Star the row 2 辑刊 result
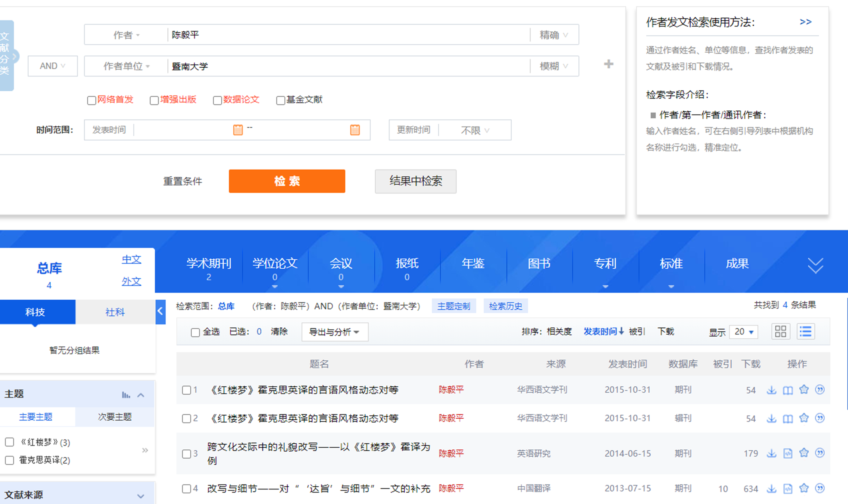848x504 pixels. pos(804,418)
